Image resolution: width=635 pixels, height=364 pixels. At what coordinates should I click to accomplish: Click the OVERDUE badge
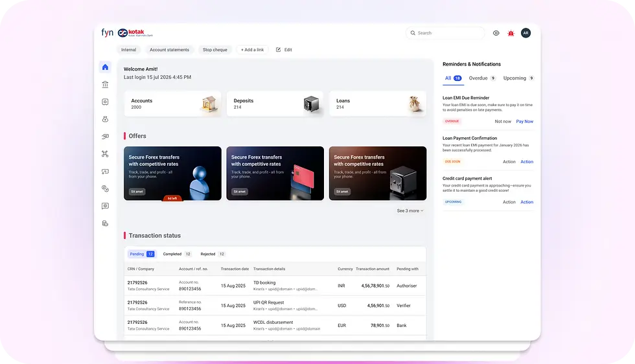[452, 121]
